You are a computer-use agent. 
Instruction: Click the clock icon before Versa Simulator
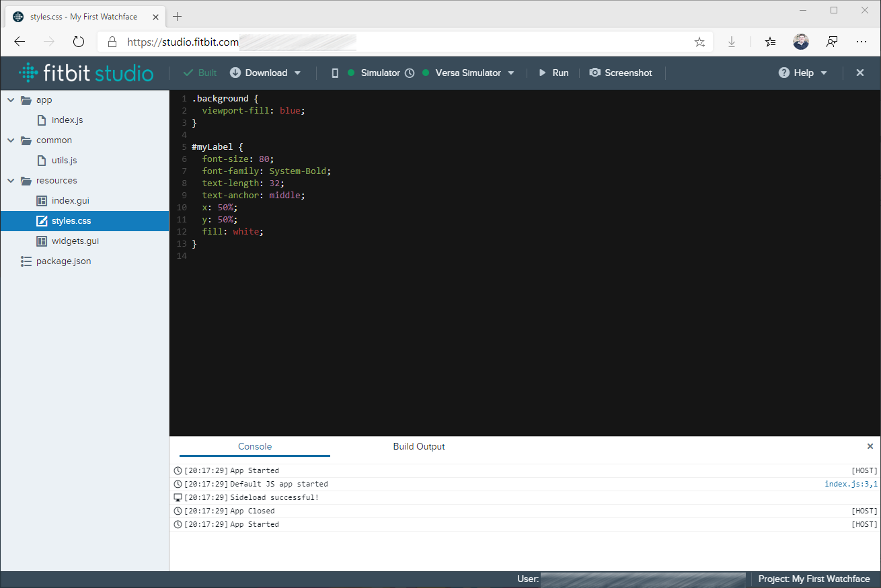pyautogui.click(x=410, y=73)
